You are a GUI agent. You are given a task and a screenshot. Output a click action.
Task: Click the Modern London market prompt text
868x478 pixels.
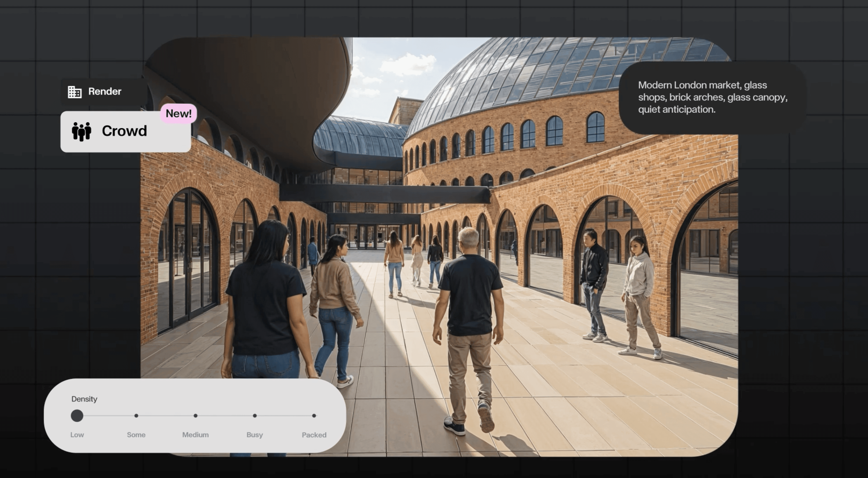point(712,97)
